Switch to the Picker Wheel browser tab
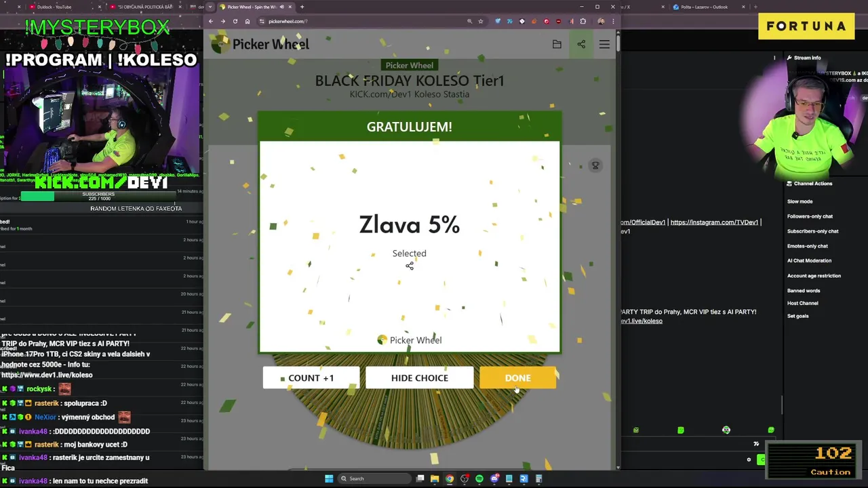Viewport: 868px width, 488px height. tap(255, 7)
